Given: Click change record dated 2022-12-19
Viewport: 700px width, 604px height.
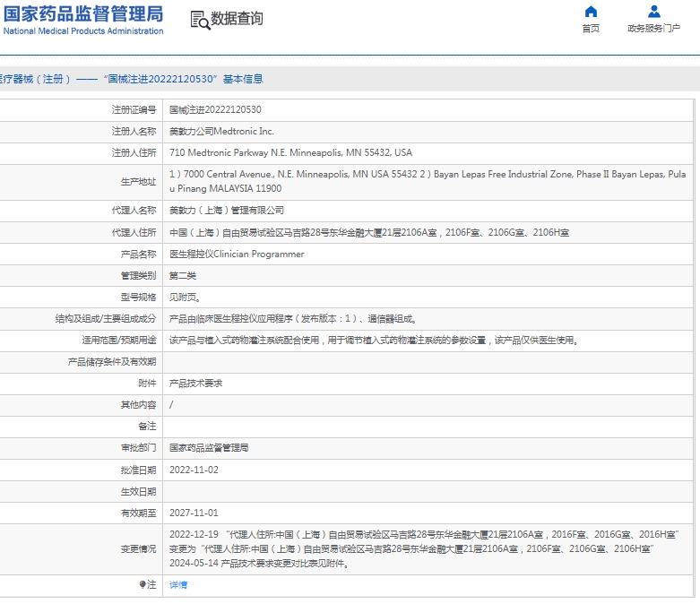Looking at the screenshot, I should click(424, 541).
